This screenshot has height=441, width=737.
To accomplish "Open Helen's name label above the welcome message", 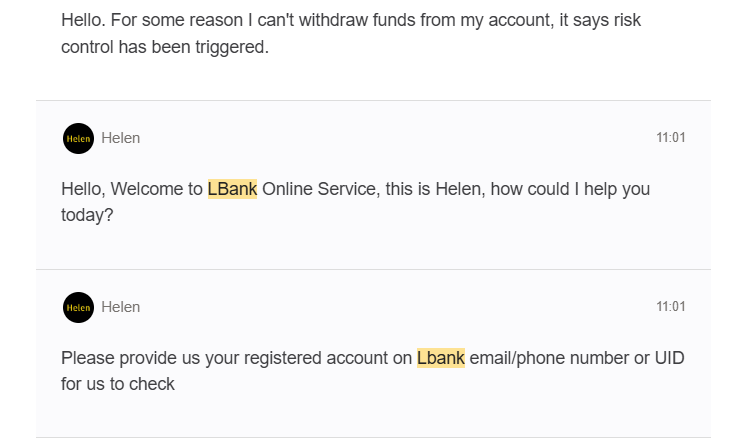I will (121, 138).
